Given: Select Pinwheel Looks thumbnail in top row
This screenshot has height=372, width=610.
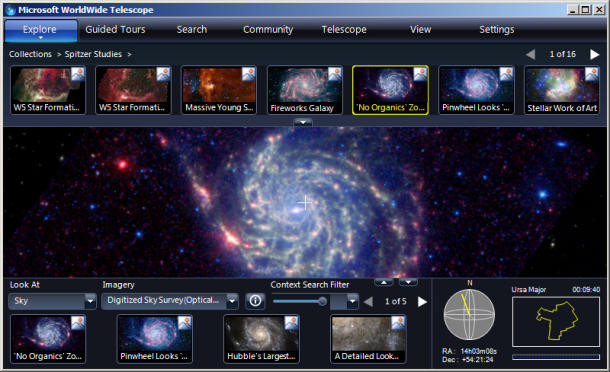Looking at the screenshot, I should tap(476, 90).
